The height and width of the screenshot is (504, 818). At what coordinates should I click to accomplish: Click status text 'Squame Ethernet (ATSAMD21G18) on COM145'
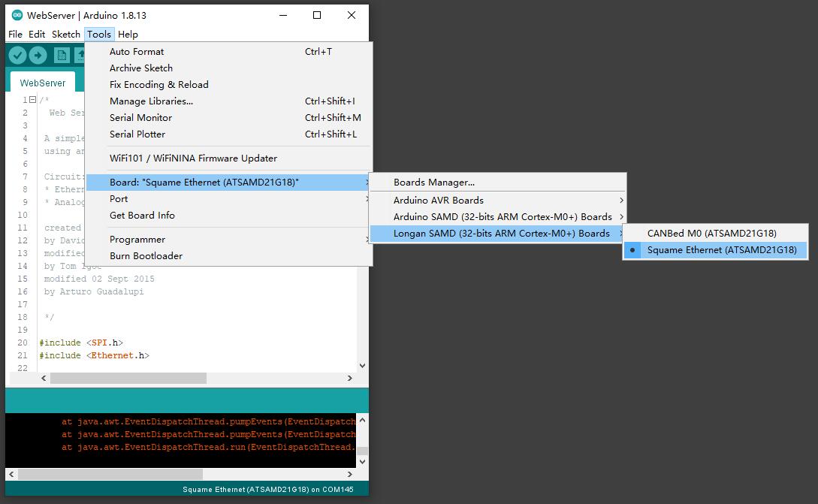click(268, 490)
